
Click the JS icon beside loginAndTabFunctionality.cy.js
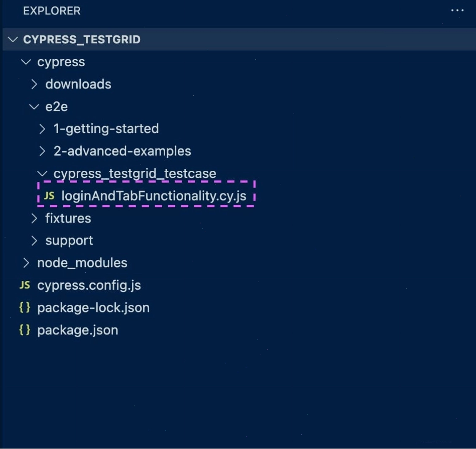tap(49, 196)
